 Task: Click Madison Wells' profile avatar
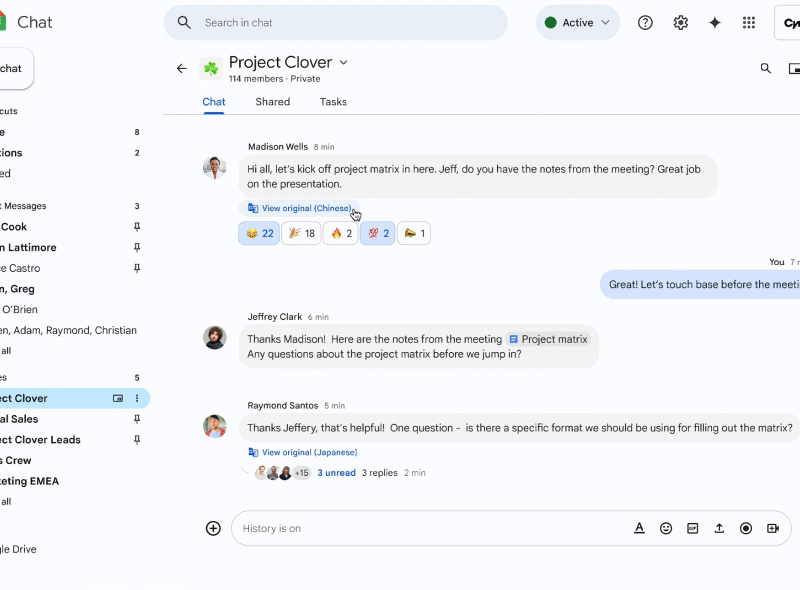[x=215, y=168]
